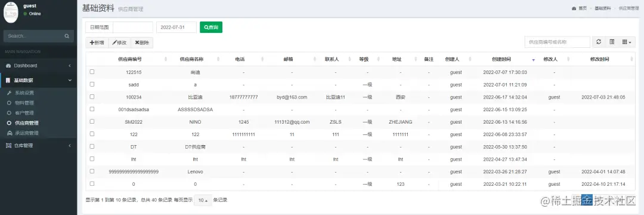Select checkbox for row SM2022
644x215 pixels.
(92, 121)
